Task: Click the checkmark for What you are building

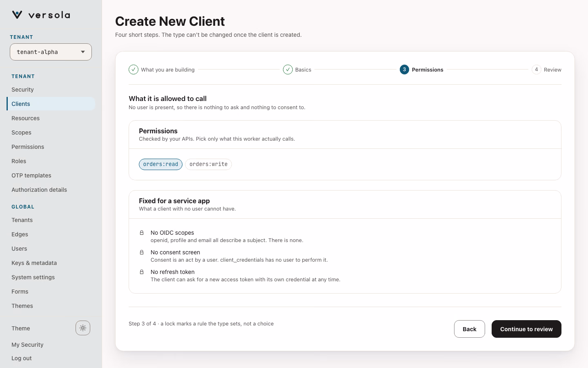Action: coord(134,70)
